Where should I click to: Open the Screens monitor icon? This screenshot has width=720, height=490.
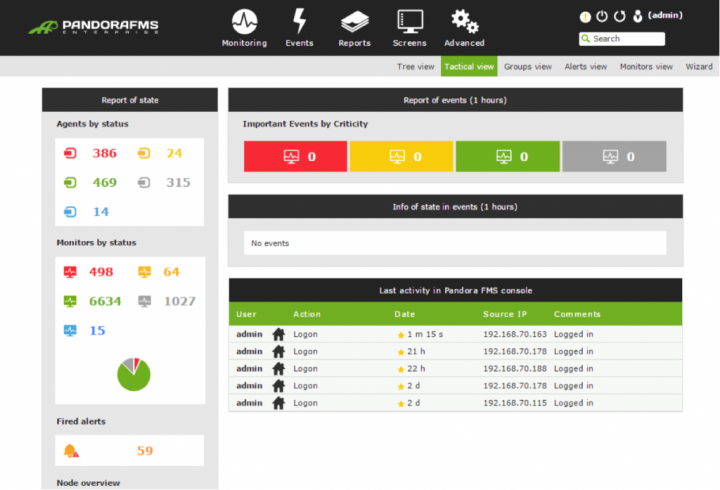click(x=409, y=22)
